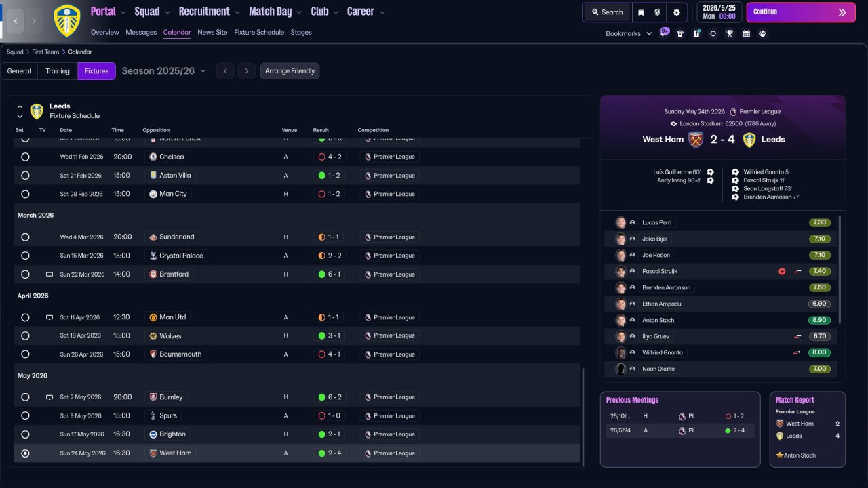The height and width of the screenshot is (488, 868).
Task: Select the Spurs fixture radio button
Action: pos(25,415)
